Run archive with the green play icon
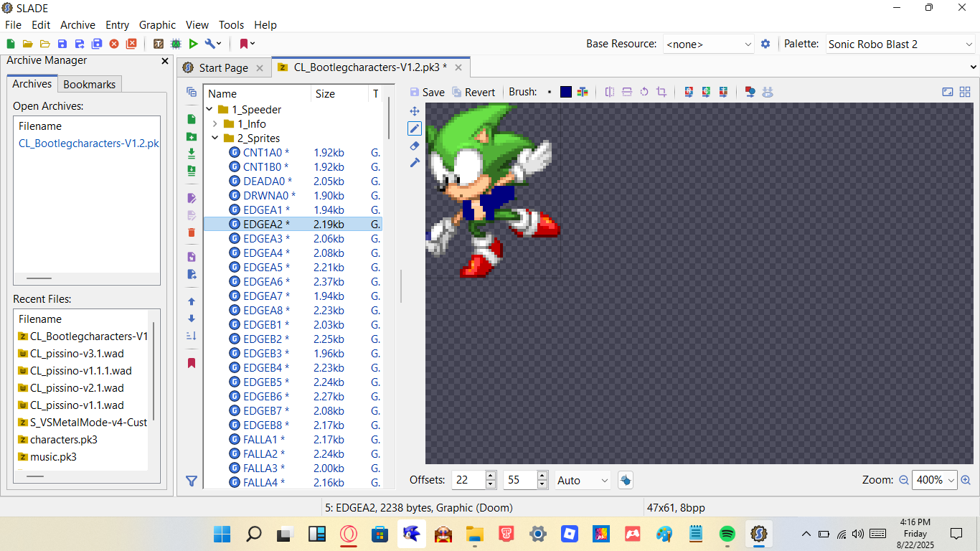This screenshot has width=980, height=551. tap(193, 44)
